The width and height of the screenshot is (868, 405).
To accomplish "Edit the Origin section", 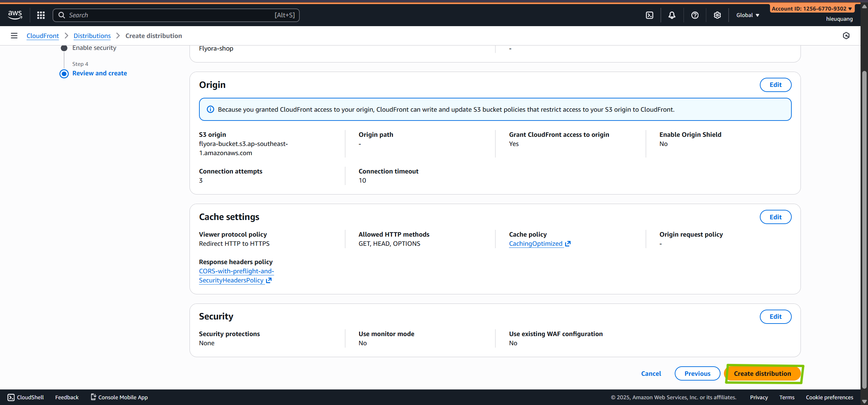I will click(776, 85).
